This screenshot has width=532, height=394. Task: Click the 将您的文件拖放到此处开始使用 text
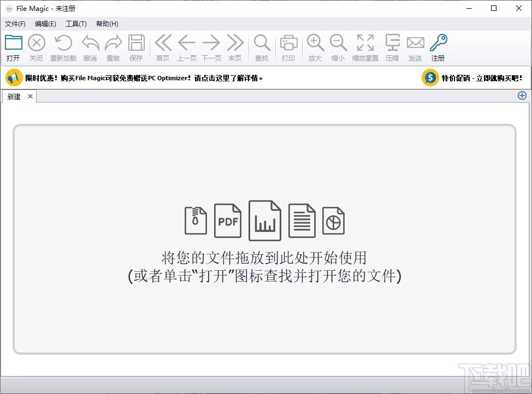click(264, 258)
